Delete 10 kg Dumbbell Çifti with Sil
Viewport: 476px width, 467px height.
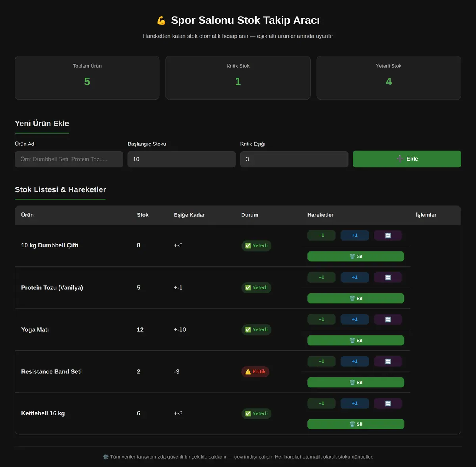pos(356,256)
